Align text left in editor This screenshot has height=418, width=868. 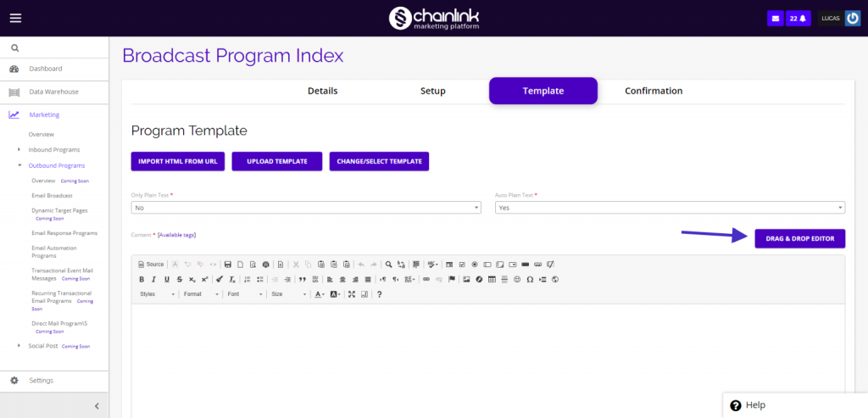pos(330,279)
